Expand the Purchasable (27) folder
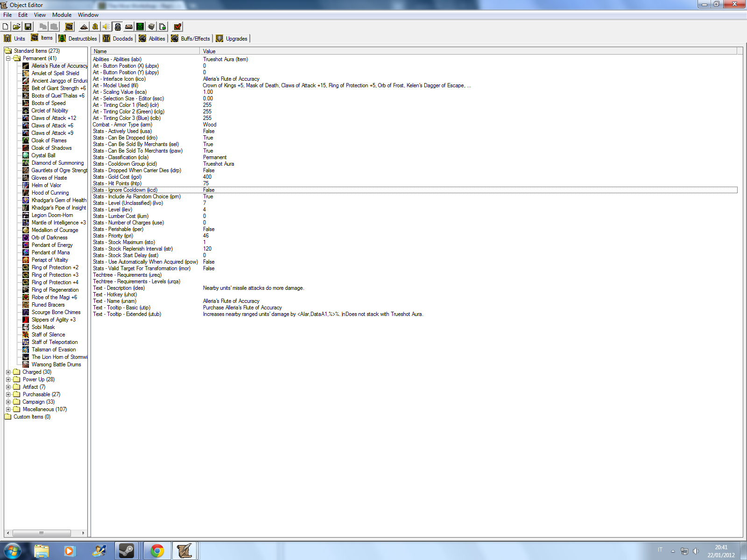 pos(8,394)
